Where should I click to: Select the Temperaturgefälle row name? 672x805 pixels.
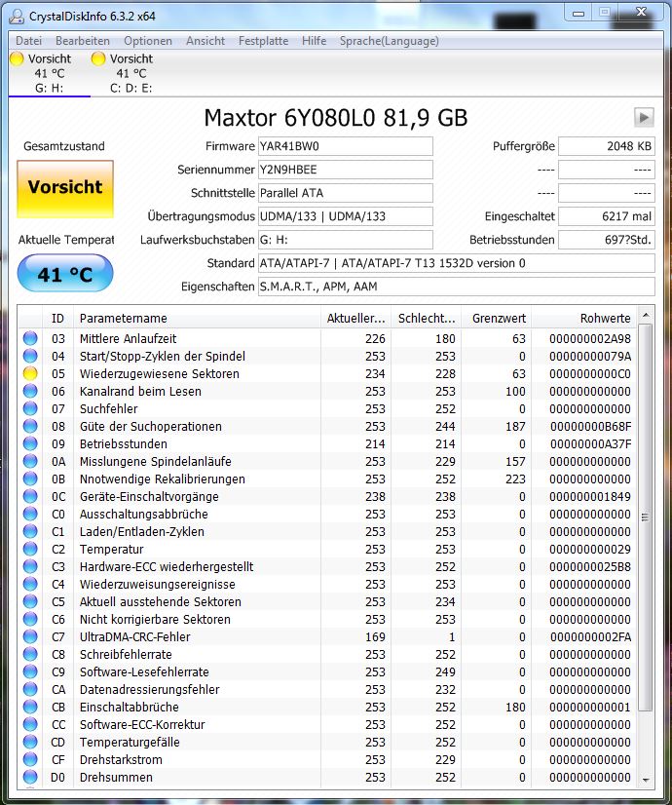(x=130, y=742)
